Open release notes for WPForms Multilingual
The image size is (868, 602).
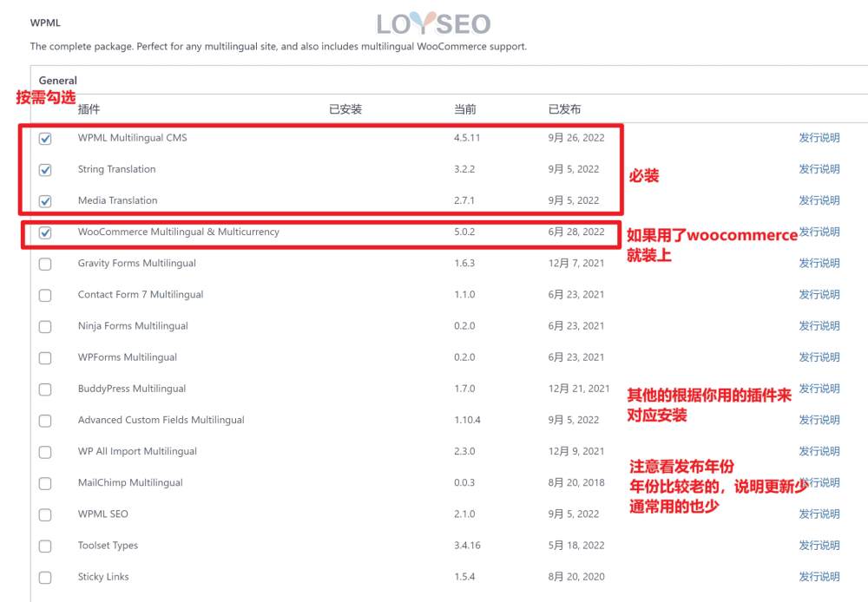(x=819, y=357)
